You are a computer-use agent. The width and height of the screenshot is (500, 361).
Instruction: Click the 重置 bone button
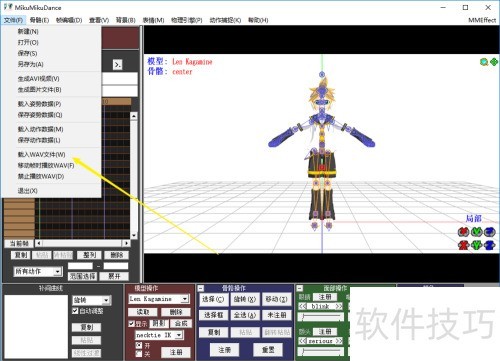coord(268,350)
